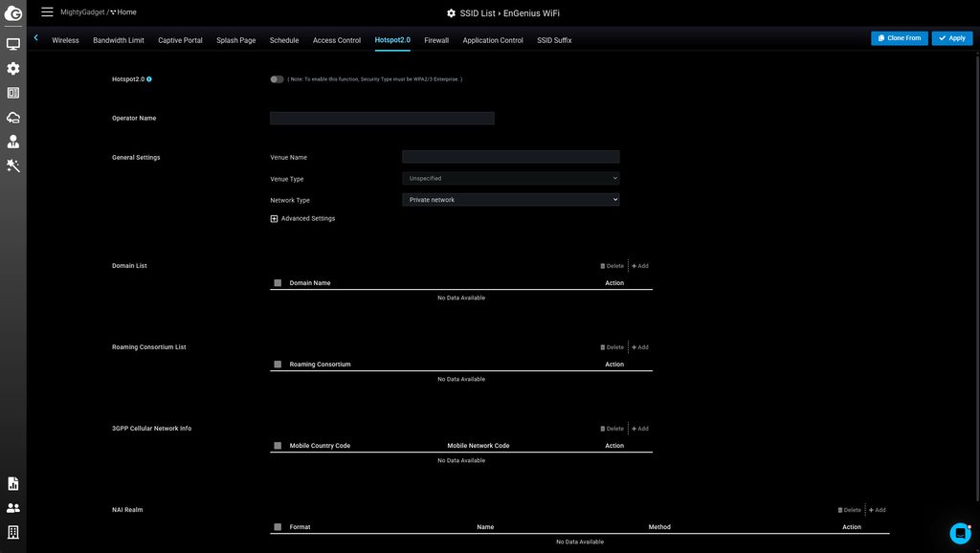Viewport: 980px width, 553px height.
Task: Switch to the Access Control tab
Action: tap(337, 40)
